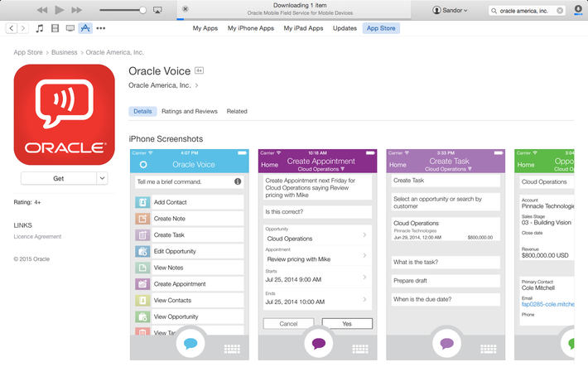Open the more libraries ellipsis menu
Screen dimensions: 588x367
(x=100, y=28)
